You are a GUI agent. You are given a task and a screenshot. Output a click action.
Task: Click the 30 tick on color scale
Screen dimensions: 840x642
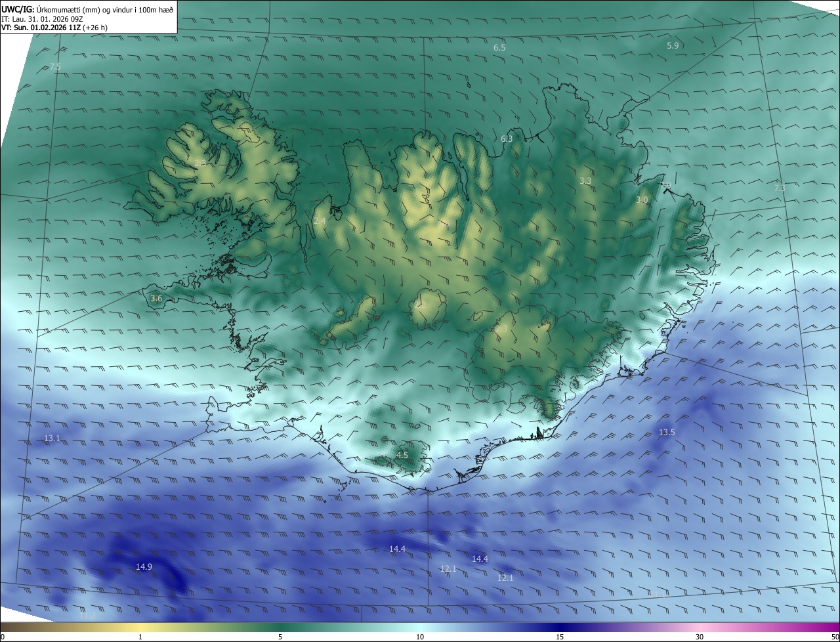(700, 637)
